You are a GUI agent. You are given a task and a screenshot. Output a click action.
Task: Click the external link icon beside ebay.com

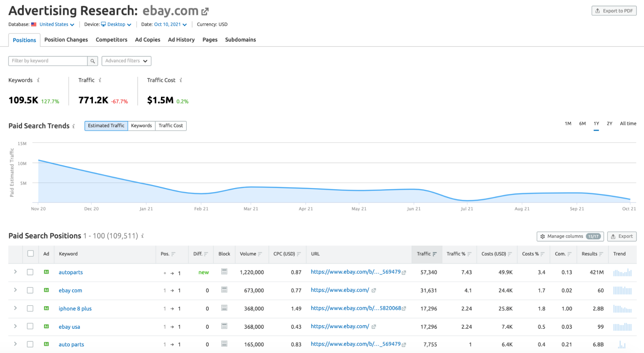[205, 12]
